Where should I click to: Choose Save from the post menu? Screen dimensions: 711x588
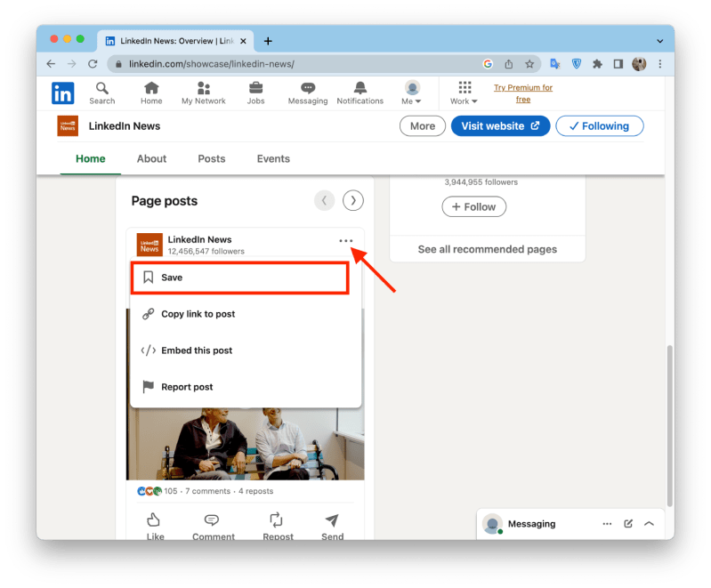240,278
